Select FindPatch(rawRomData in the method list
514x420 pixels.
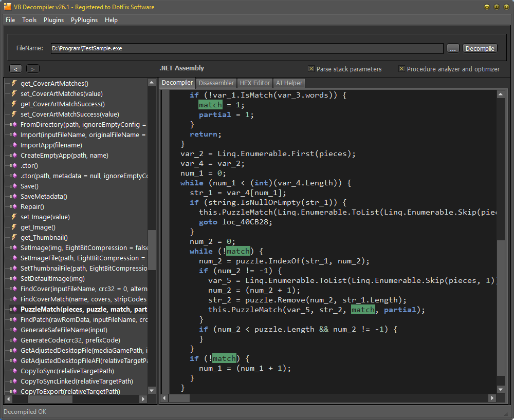click(x=84, y=319)
